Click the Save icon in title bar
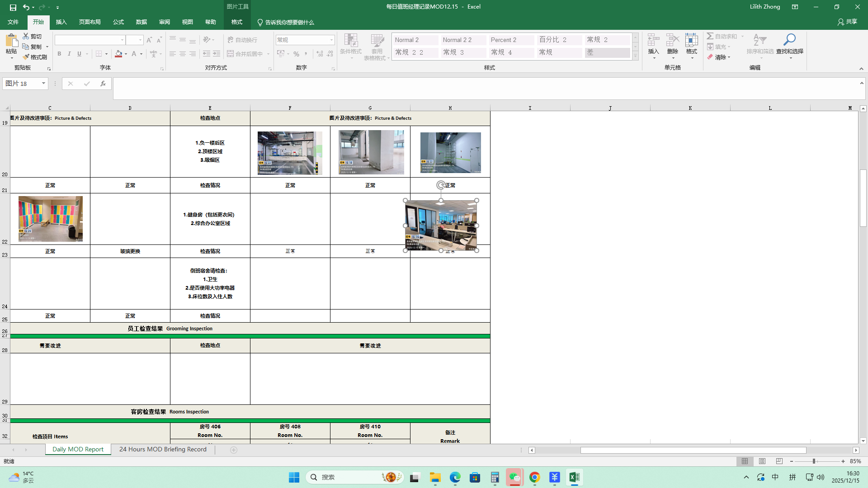This screenshot has height=488, width=868. coord(13,7)
